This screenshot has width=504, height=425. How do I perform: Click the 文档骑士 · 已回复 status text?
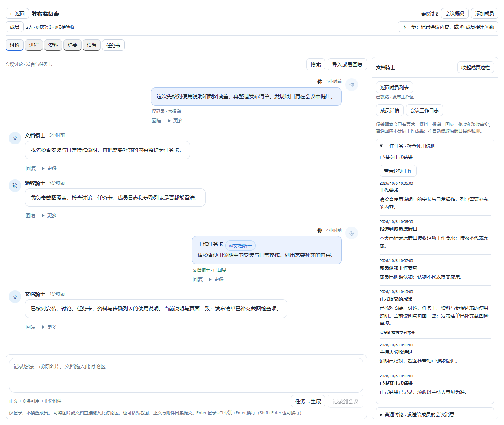[209, 270]
